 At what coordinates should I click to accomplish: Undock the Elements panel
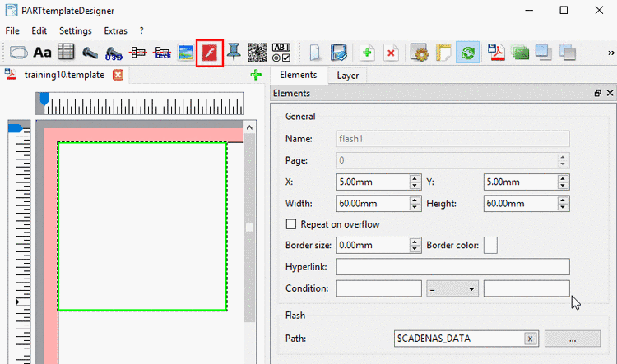[598, 93]
